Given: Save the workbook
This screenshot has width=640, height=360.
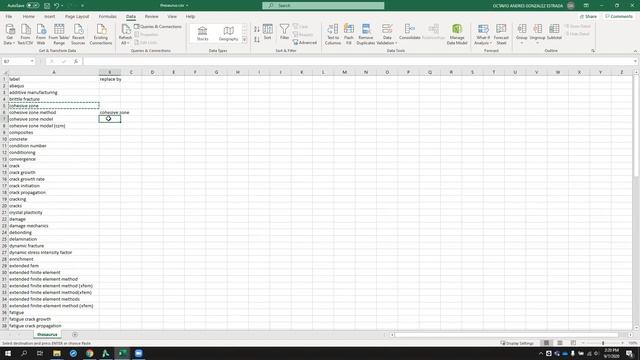Looking at the screenshot, I should pyautogui.click(x=47, y=6).
